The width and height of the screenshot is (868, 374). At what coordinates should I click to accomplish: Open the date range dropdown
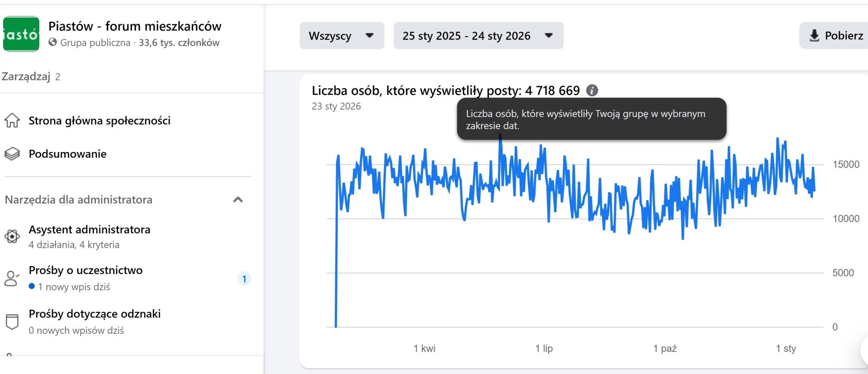point(478,36)
